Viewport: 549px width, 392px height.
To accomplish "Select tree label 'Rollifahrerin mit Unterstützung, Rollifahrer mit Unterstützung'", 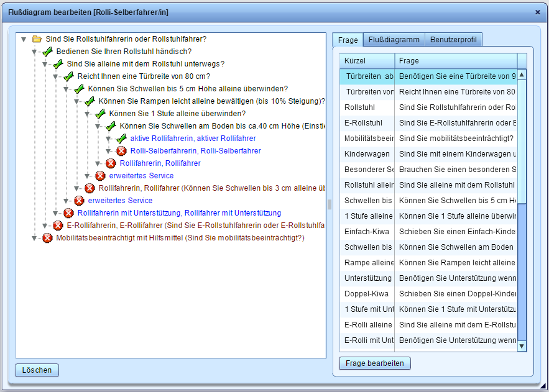I will [x=179, y=213].
